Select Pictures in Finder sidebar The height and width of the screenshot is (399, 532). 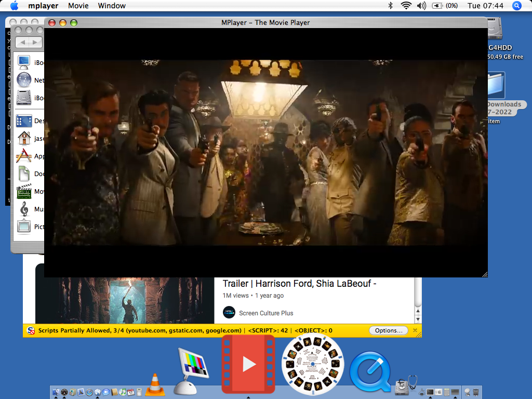pyautogui.click(x=24, y=227)
